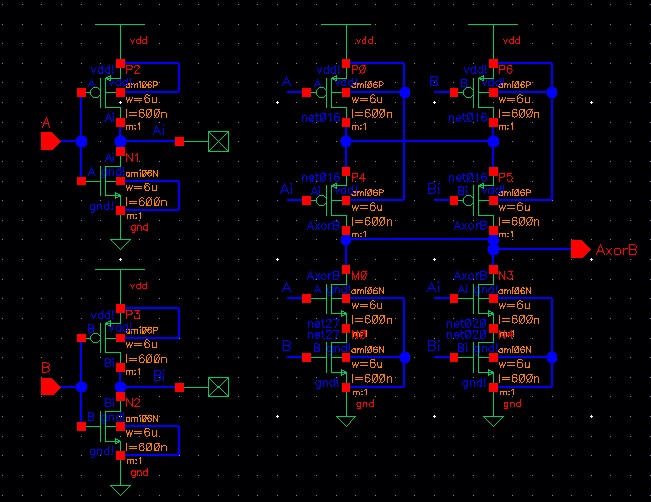Image resolution: width=651 pixels, height=502 pixels.
Task: Click the ami06N cell name on transistor M0
Action: coord(368,291)
